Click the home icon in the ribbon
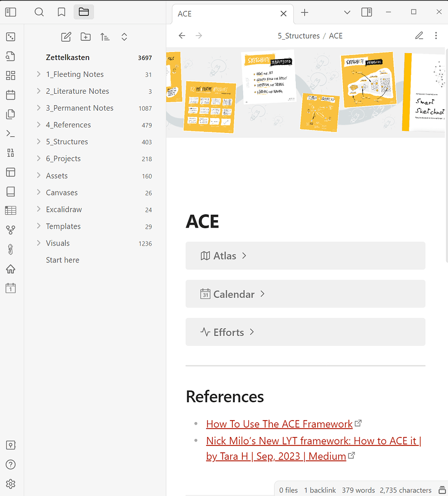Screen dimensions: 448x496 point(10,269)
